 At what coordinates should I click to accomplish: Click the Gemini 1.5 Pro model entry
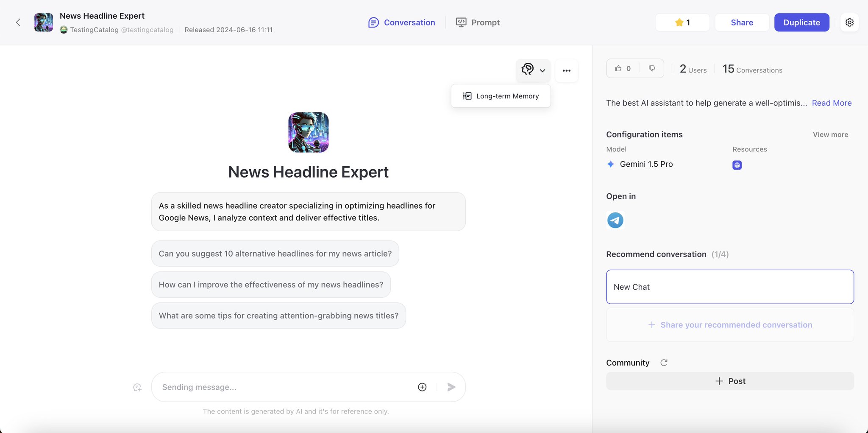(640, 164)
